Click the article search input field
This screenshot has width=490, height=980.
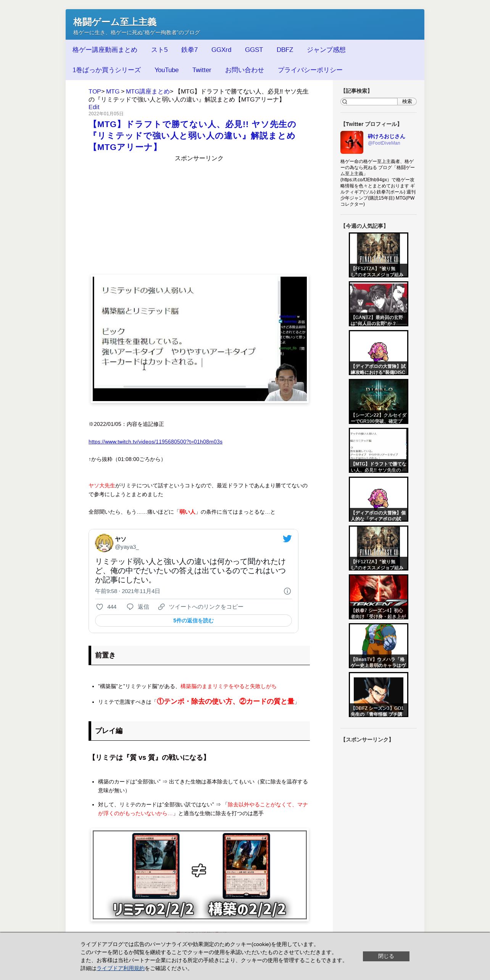click(372, 102)
